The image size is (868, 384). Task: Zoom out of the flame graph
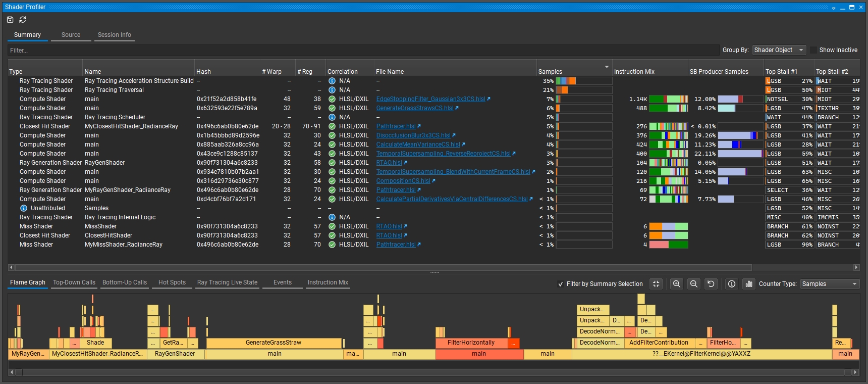(694, 284)
